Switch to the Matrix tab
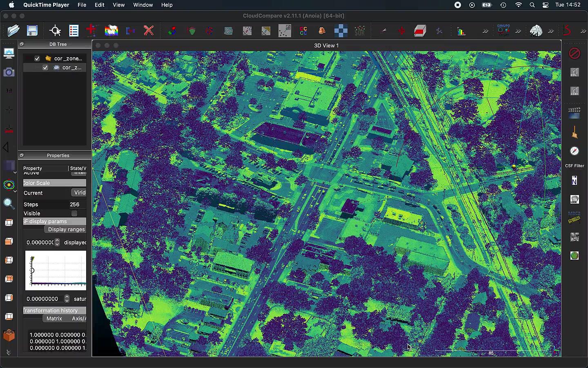588x368 pixels. [54, 319]
